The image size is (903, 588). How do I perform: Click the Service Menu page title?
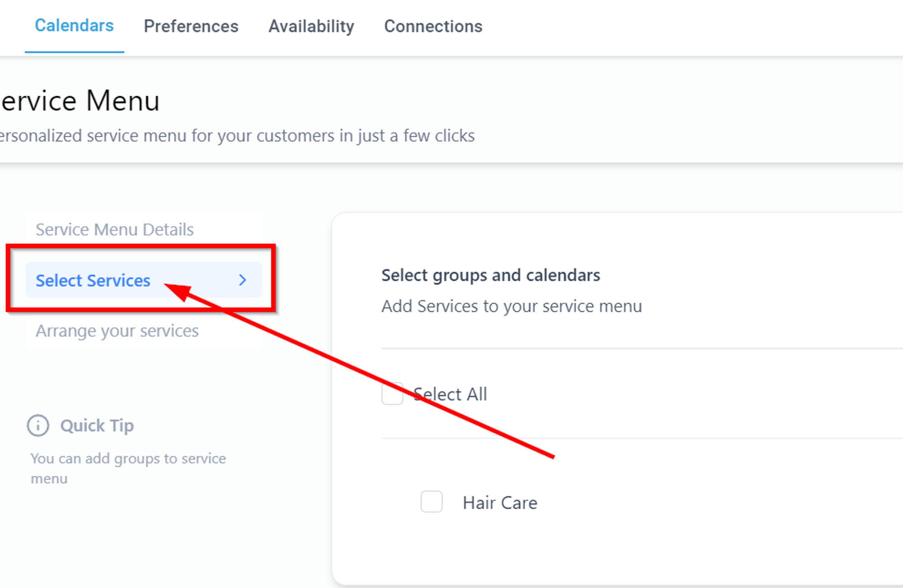(79, 100)
